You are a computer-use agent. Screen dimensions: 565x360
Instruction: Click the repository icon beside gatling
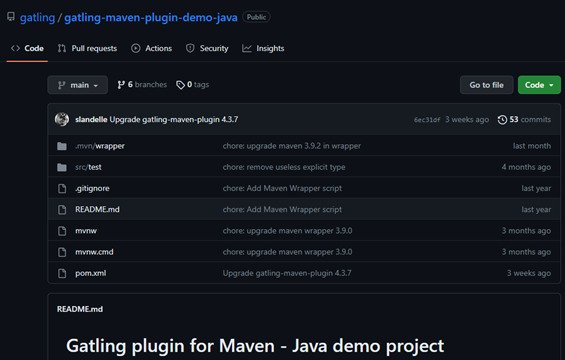[x=11, y=17]
